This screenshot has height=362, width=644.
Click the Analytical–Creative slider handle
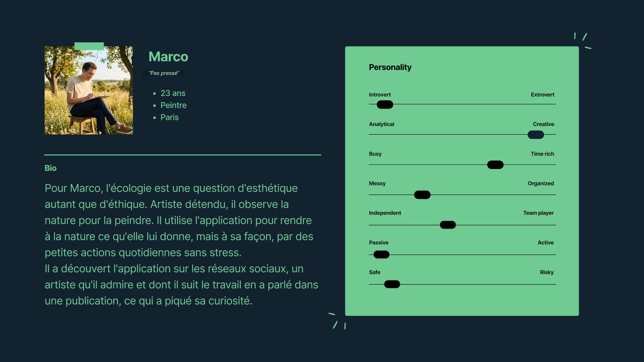coord(536,135)
